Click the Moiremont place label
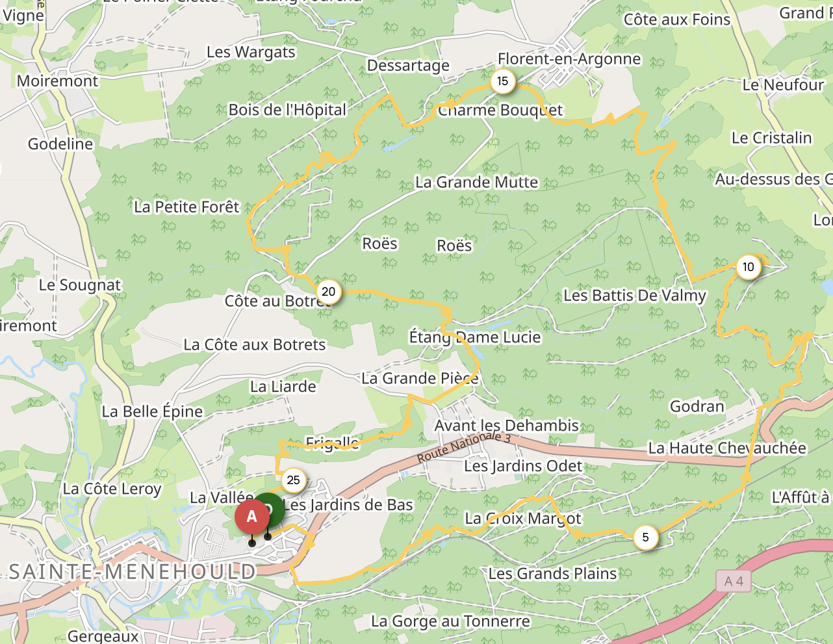 tap(57, 81)
